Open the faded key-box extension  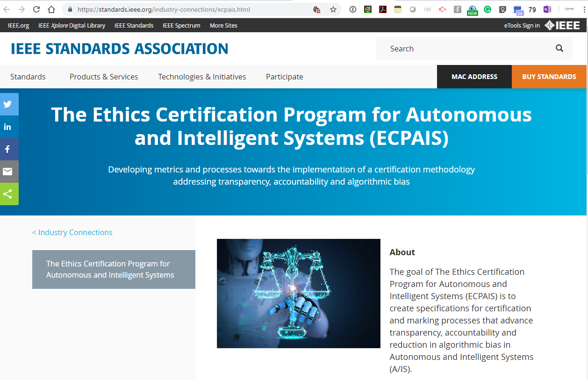(x=428, y=9)
